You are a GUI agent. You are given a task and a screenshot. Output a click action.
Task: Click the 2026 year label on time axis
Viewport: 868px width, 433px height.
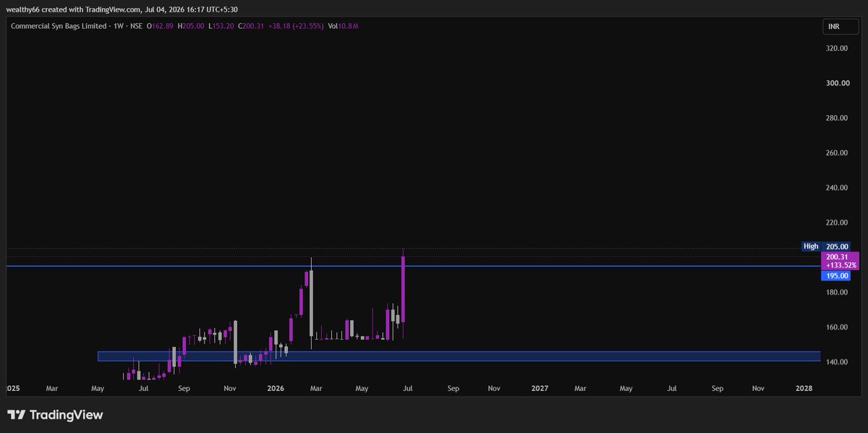275,388
